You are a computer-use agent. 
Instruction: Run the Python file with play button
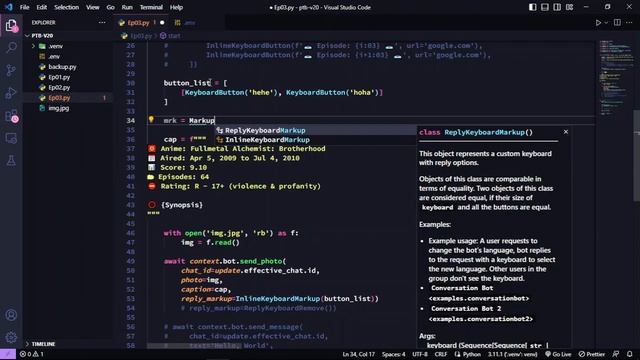(x=598, y=23)
